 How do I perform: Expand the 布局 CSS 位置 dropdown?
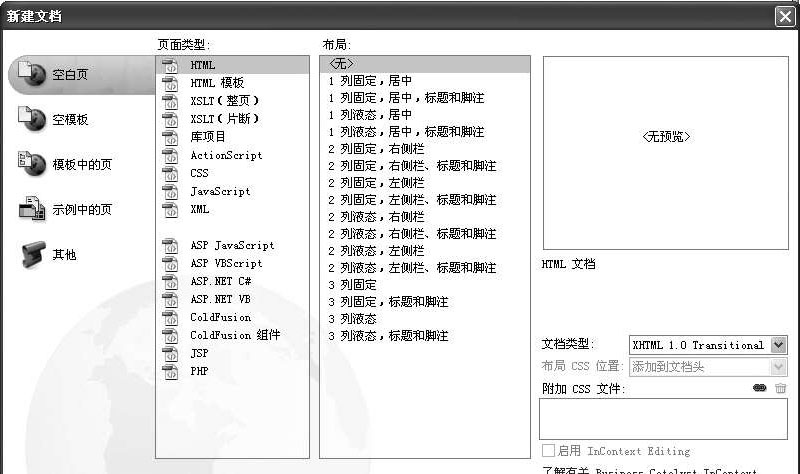(x=779, y=367)
